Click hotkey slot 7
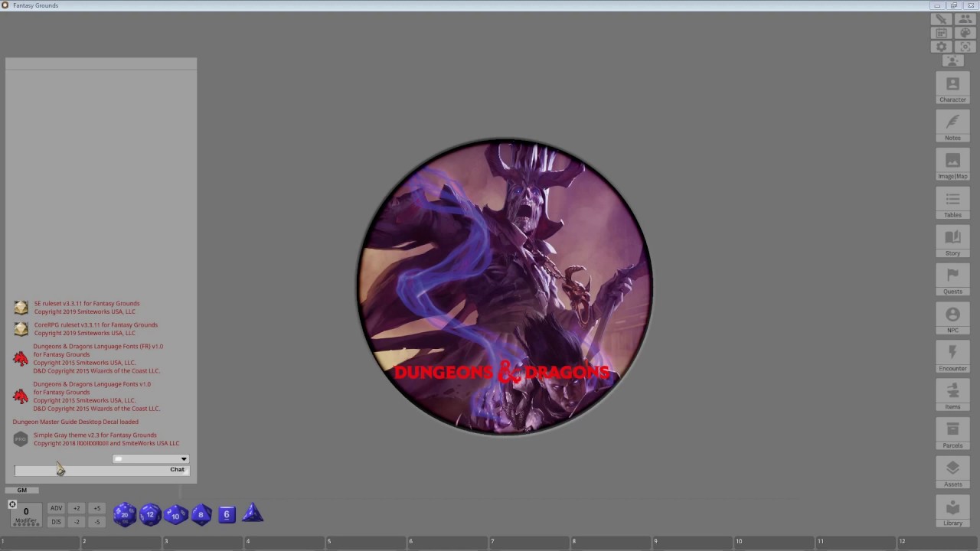The image size is (980, 551). pos(531,542)
